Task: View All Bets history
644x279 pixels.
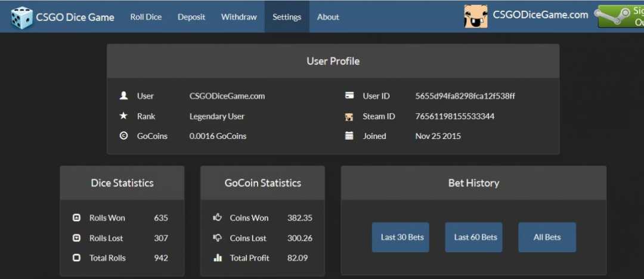Action: (547, 237)
